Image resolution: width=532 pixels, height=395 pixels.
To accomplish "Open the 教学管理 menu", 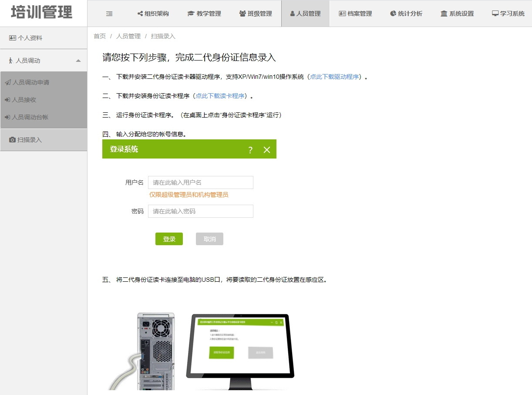I will (x=204, y=14).
